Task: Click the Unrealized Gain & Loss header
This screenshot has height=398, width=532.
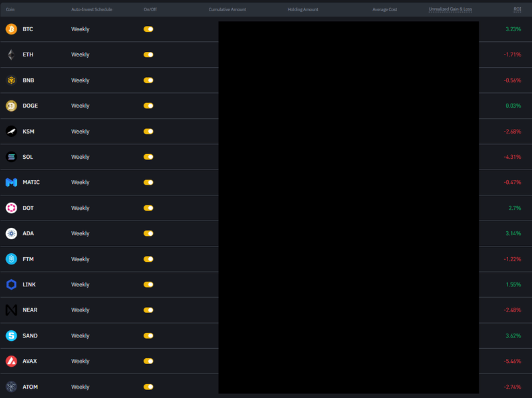Action: coord(450,9)
